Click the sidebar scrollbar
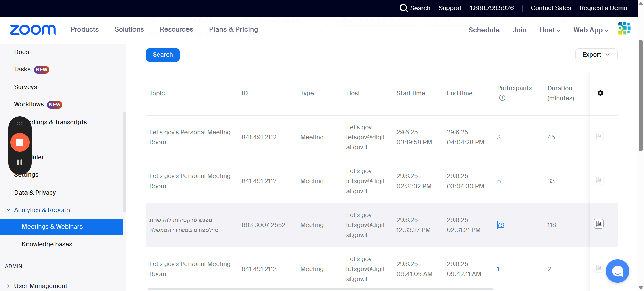 pyautogui.click(x=124, y=162)
